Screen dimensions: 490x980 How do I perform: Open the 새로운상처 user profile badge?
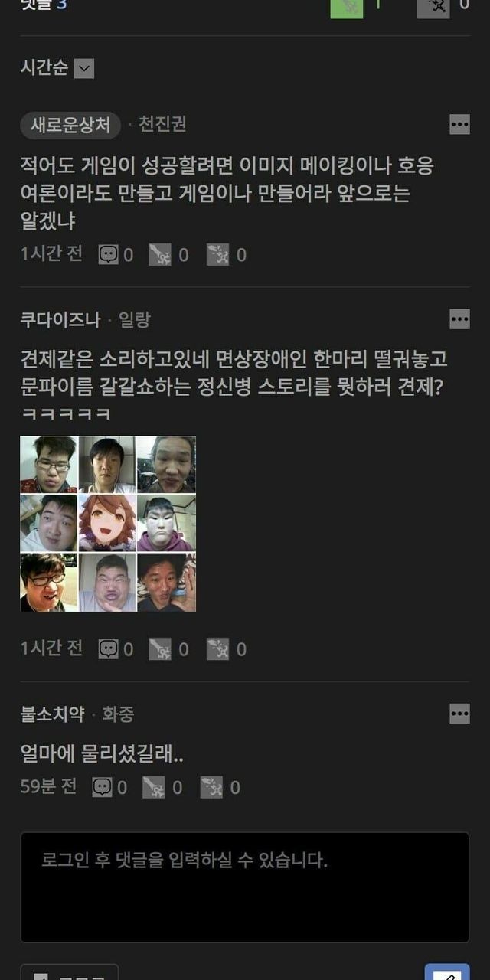[70, 125]
